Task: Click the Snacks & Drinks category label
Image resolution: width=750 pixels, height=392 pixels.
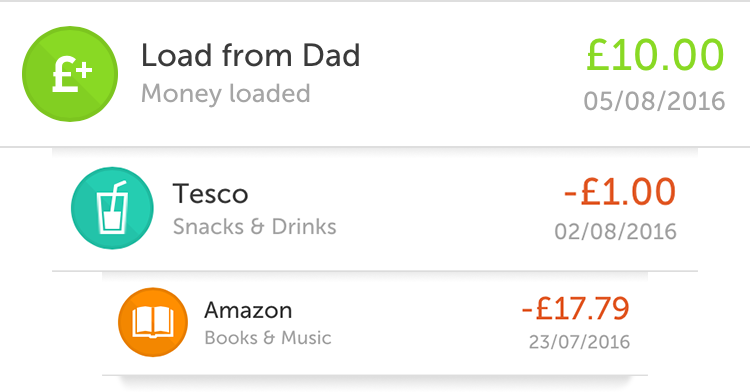Action: (x=254, y=227)
